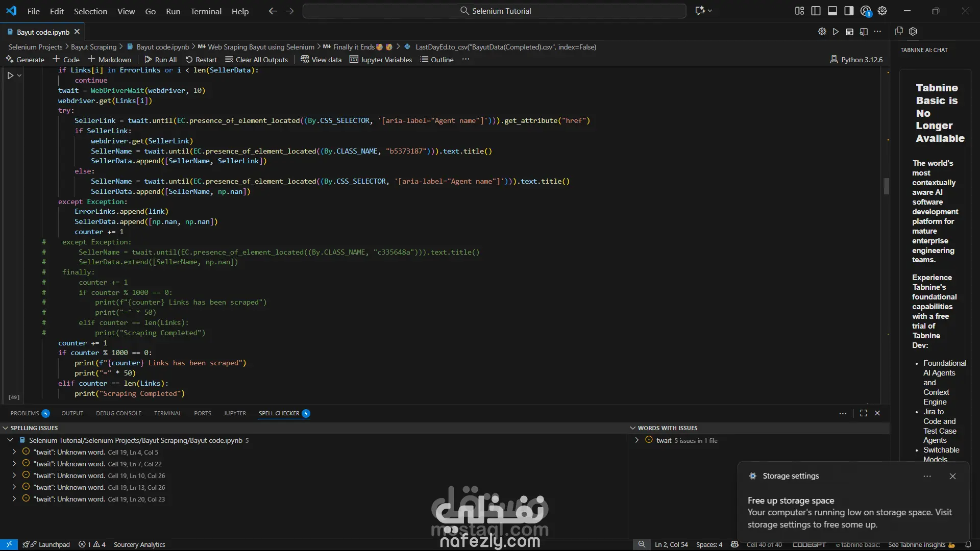The image size is (980, 551).
Task: Open the Terminal menu
Action: click(206, 11)
